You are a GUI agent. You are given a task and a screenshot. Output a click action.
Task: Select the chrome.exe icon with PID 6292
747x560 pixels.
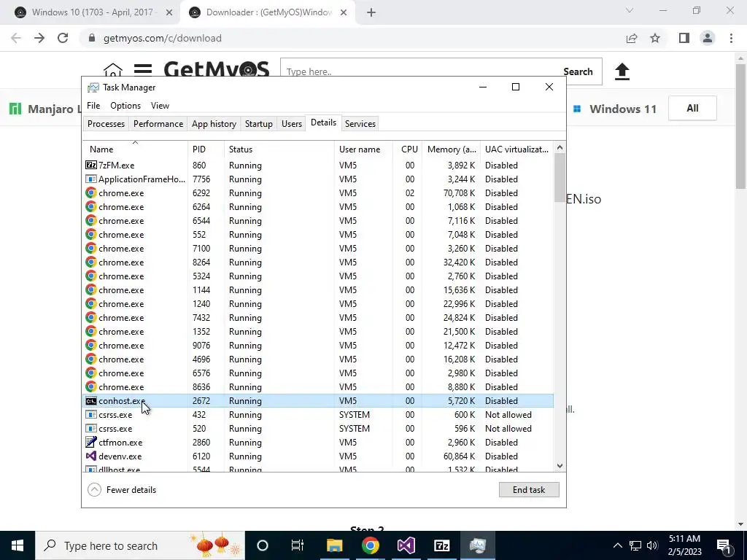click(91, 192)
